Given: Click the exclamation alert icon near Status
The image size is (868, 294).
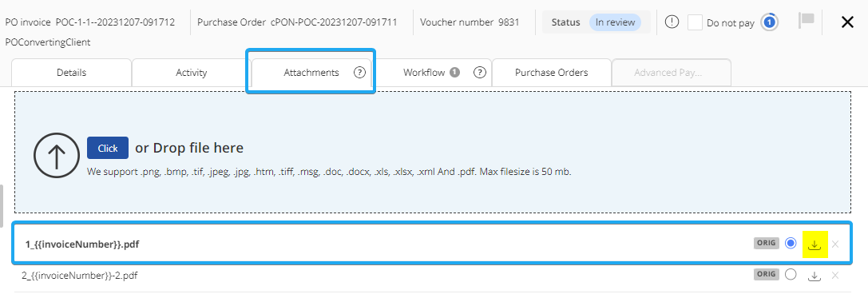Looking at the screenshot, I should tap(672, 22).
